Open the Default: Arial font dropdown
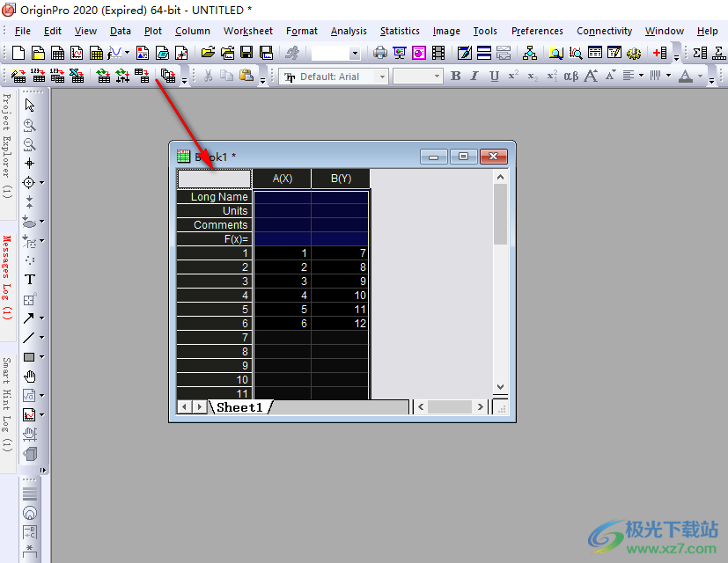 pyautogui.click(x=382, y=77)
